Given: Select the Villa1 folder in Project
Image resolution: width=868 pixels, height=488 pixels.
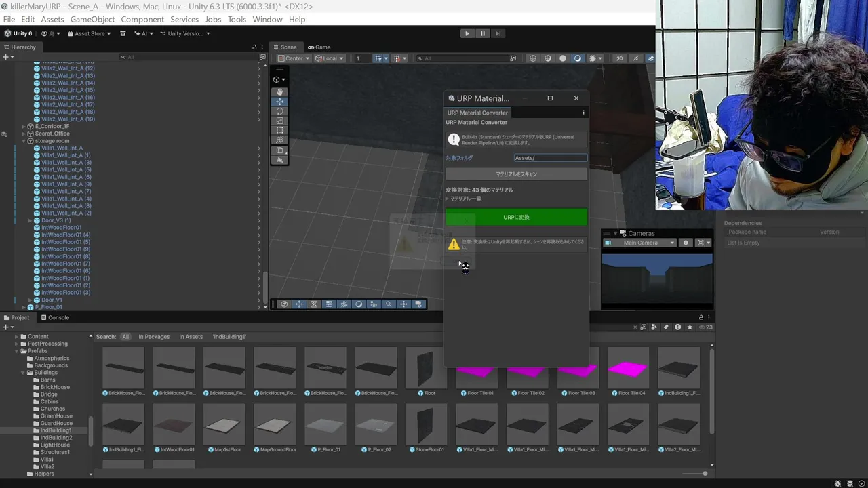Looking at the screenshot, I should tap(47, 460).
